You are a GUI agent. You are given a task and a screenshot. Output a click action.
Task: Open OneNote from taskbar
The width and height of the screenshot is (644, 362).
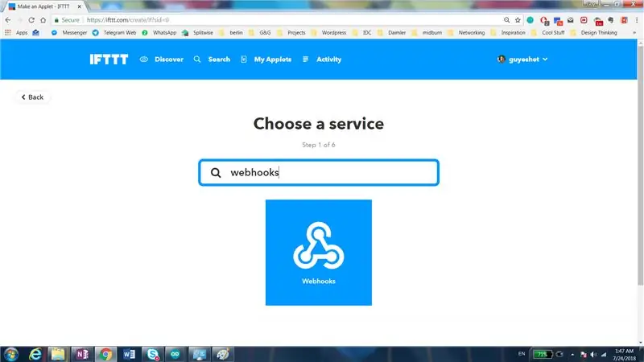pyautogui.click(x=82, y=354)
